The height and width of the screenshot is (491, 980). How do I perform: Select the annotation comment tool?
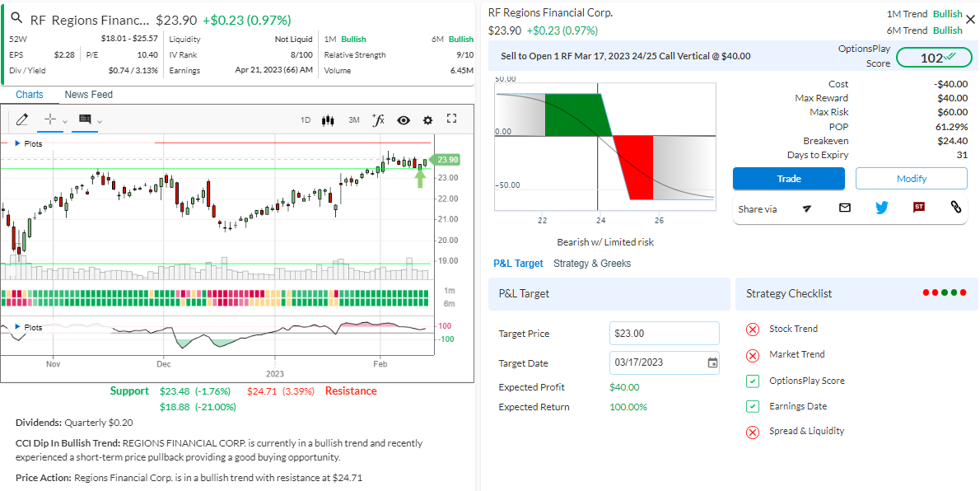(x=85, y=119)
